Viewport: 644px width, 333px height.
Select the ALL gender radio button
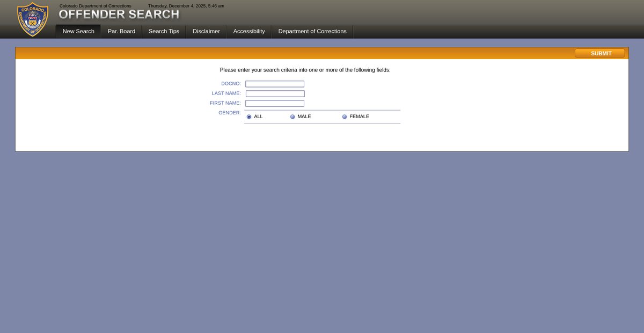(x=249, y=117)
